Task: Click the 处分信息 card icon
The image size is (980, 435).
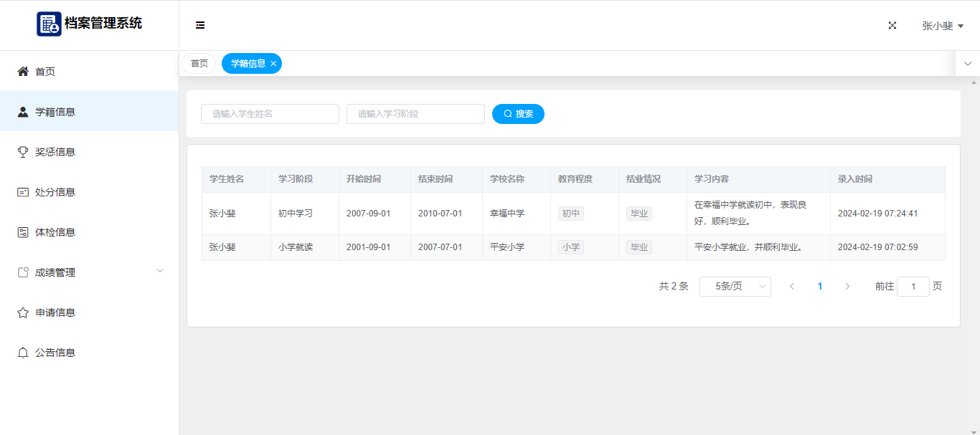Action: [23, 192]
